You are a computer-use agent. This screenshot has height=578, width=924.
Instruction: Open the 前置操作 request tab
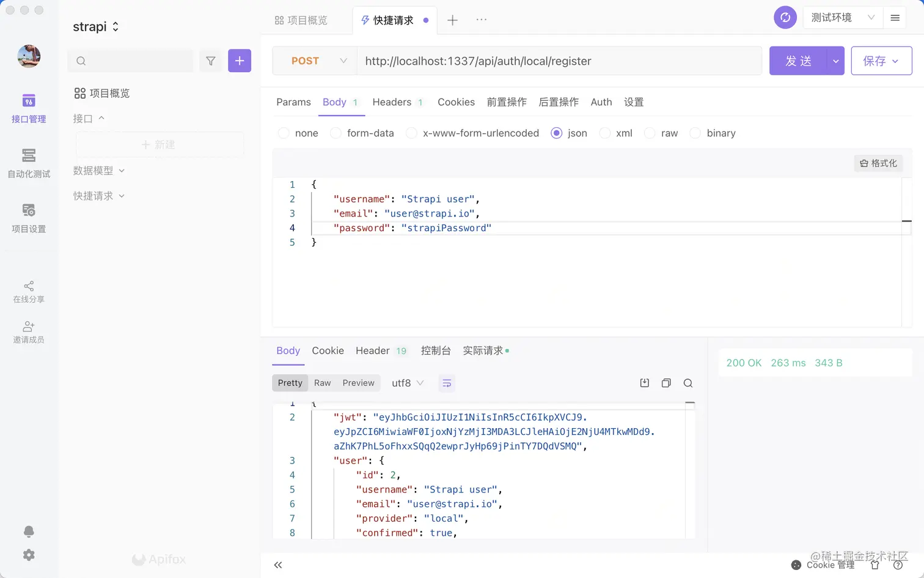click(x=507, y=102)
